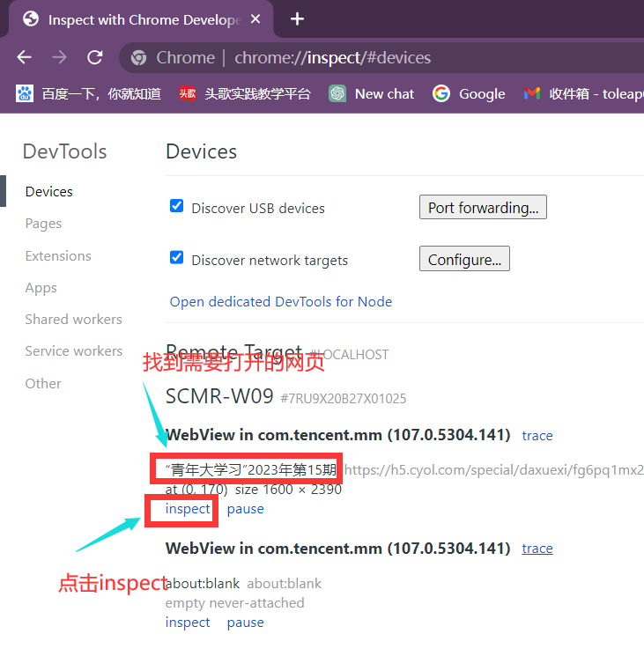Inspect the 青年大学习 page
The width and height of the screenshot is (644, 656).
188,509
